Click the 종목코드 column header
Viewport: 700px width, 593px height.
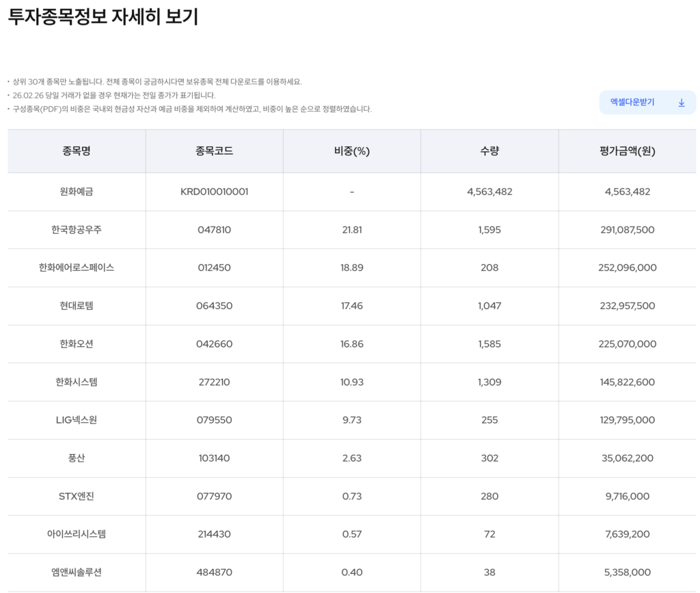click(214, 151)
